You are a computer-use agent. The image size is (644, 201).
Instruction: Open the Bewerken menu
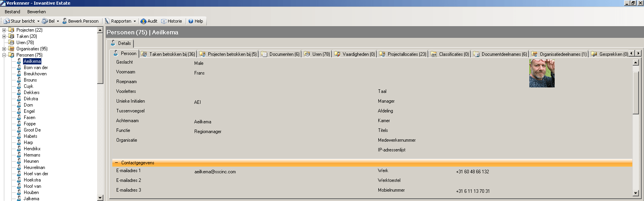point(37,12)
